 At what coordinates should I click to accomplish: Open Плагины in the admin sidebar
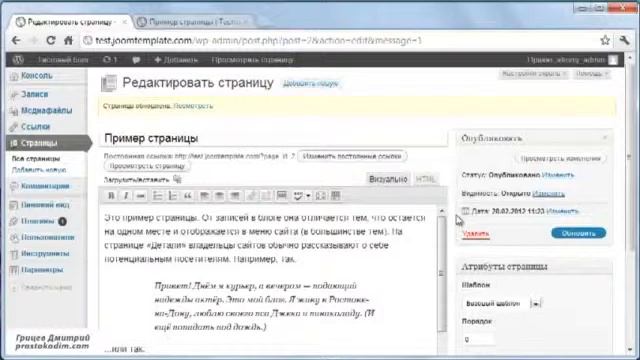click(38, 221)
